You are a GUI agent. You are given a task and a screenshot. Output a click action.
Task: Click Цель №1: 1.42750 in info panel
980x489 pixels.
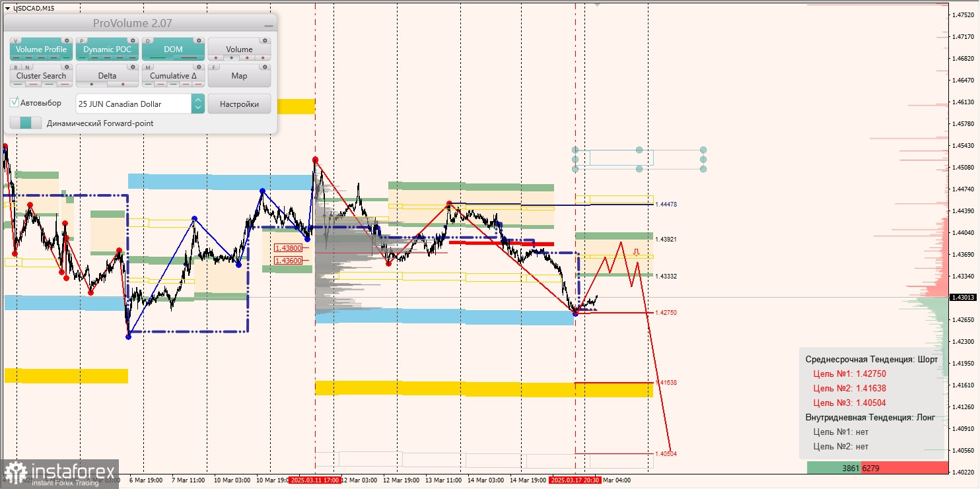849,374
